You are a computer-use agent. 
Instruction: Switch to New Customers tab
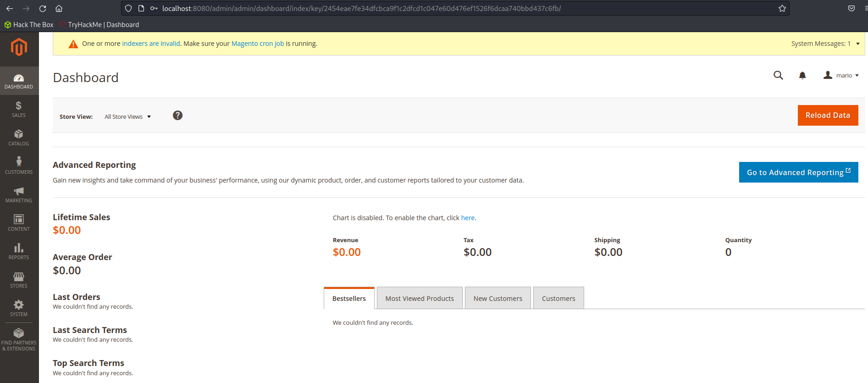(x=498, y=298)
